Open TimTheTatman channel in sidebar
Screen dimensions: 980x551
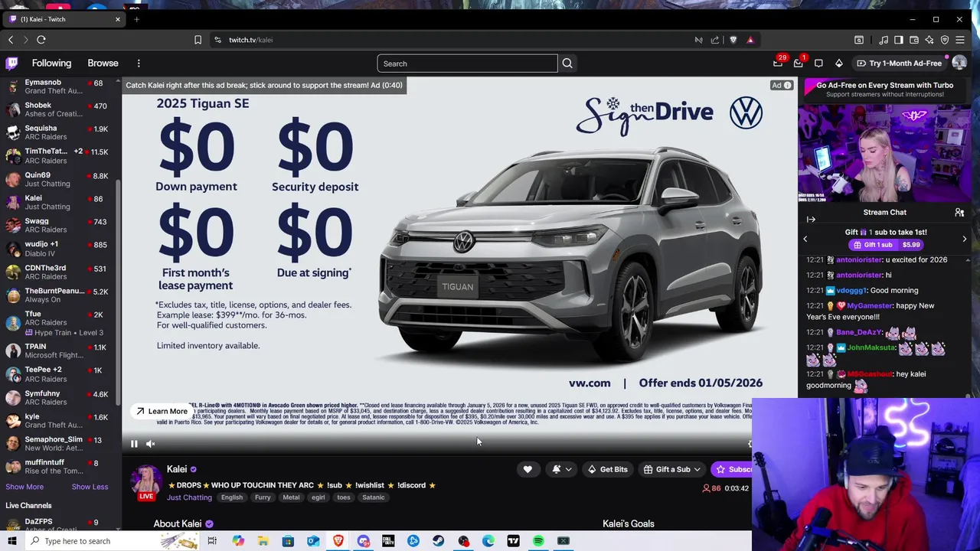pos(60,155)
